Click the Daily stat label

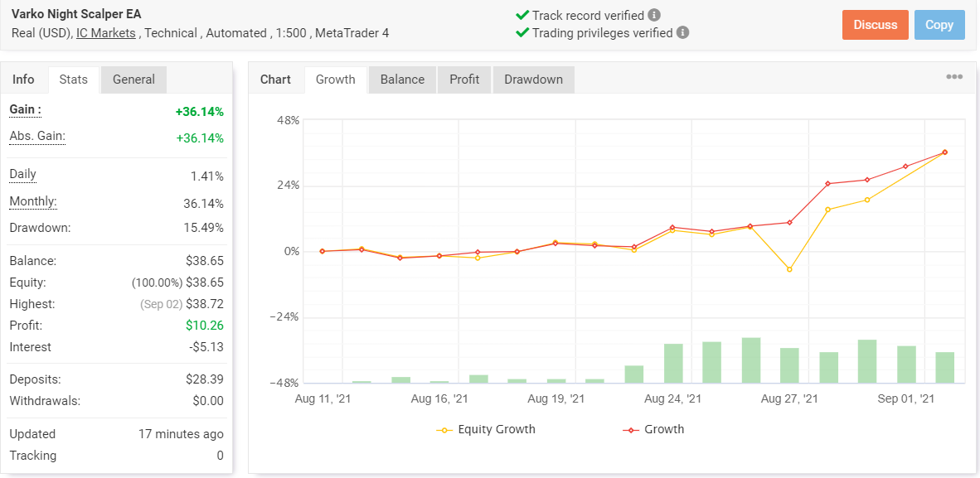(22, 174)
